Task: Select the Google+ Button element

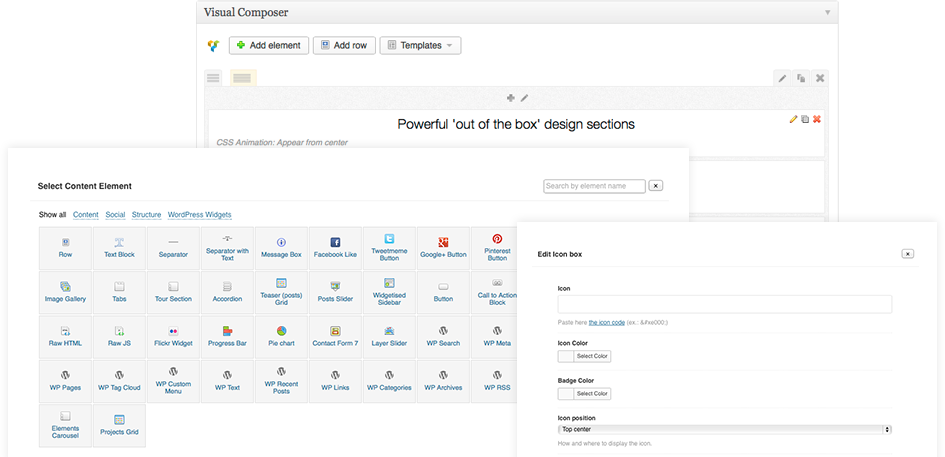Action: [443, 248]
